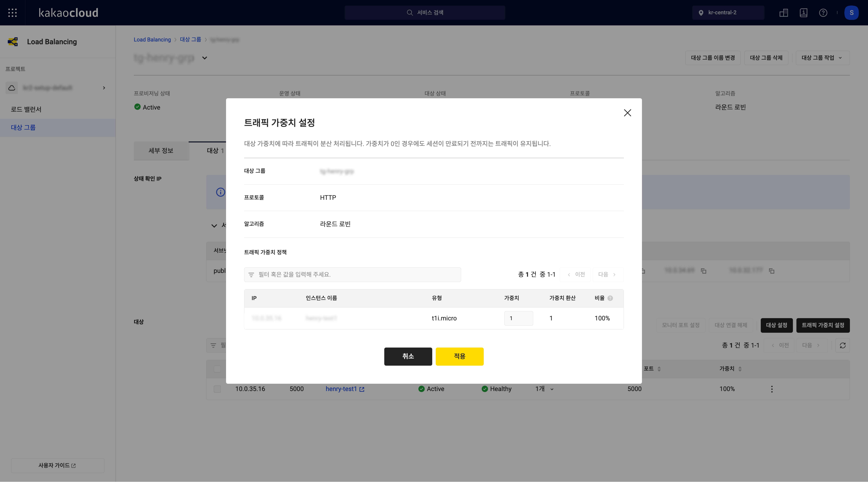Image resolution: width=868 pixels, height=482 pixels.
Task: Copy the second health check IP address
Action: pyautogui.click(x=704, y=271)
